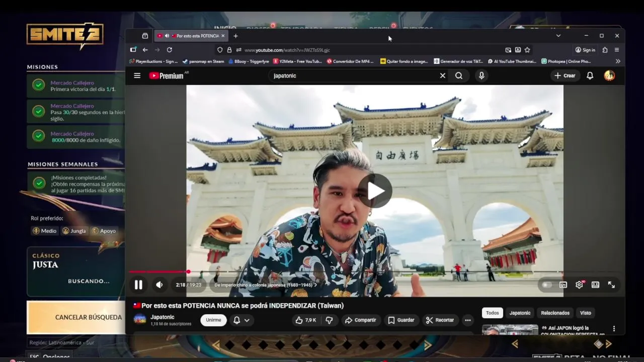
Task: Select the Japatonic filter chip
Action: (x=520, y=313)
